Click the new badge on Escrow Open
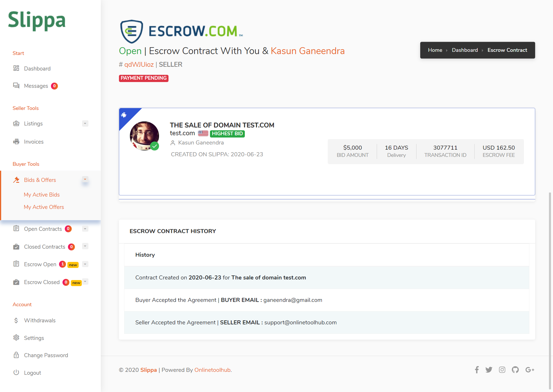553x392 pixels. pos(73,265)
